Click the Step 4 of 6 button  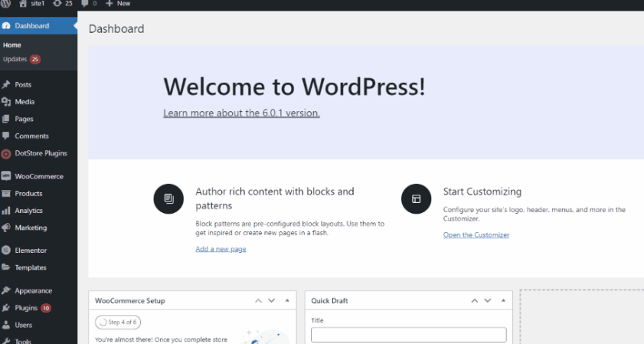[x=118, y=323]
